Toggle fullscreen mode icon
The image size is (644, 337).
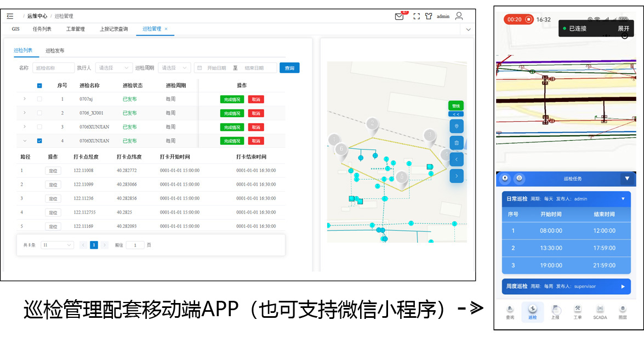417,16
